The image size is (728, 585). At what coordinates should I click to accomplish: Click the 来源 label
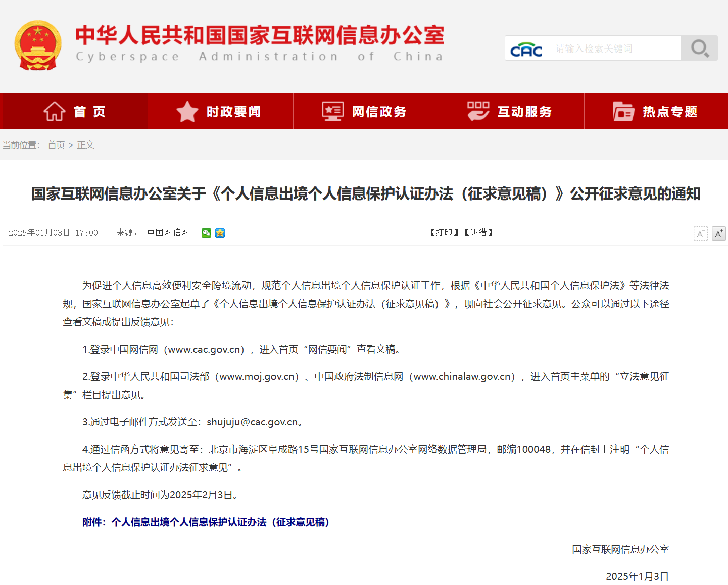pyautogui.click(x=127, y=233)
